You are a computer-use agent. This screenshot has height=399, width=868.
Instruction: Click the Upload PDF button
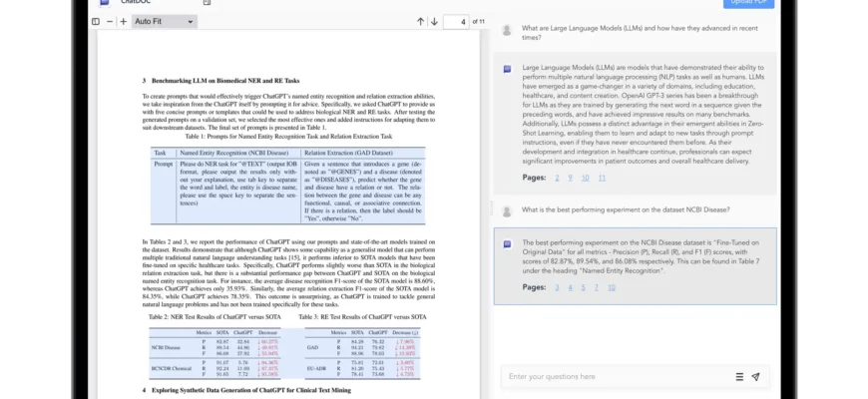747,3
